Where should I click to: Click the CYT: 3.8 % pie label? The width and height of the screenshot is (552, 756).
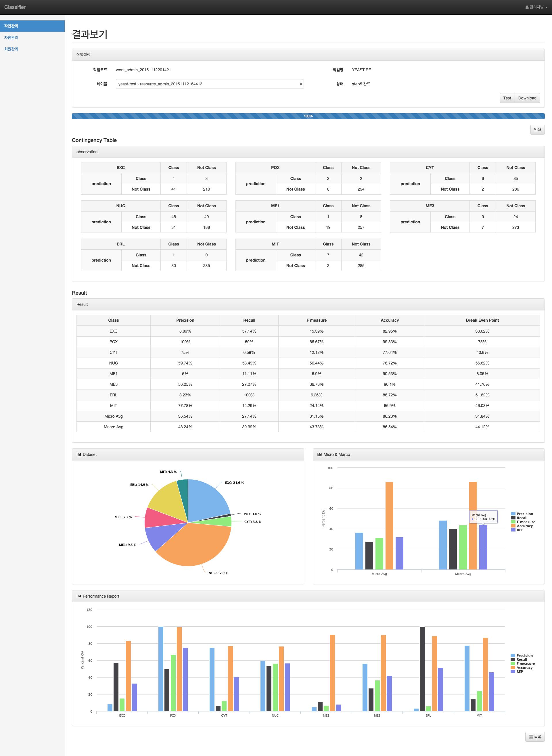pyautogui.click(x=253, y=521)
